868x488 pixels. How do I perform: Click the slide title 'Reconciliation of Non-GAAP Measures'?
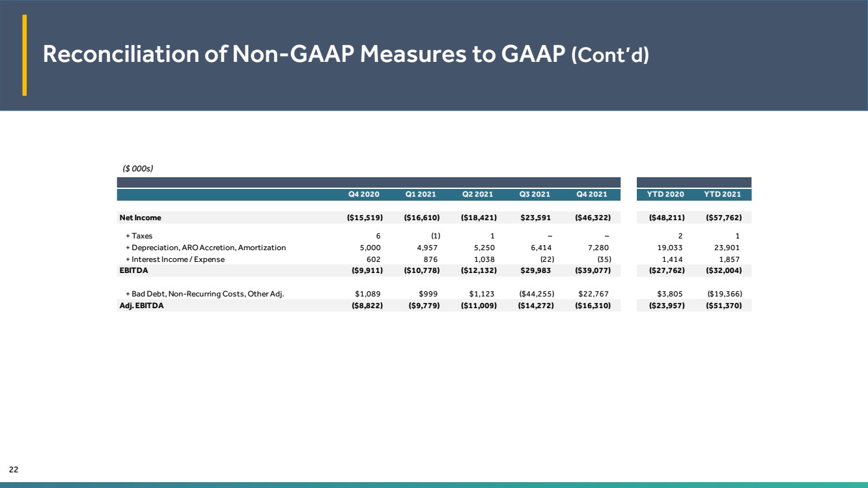pyautogui.click(x=346, y=55)
